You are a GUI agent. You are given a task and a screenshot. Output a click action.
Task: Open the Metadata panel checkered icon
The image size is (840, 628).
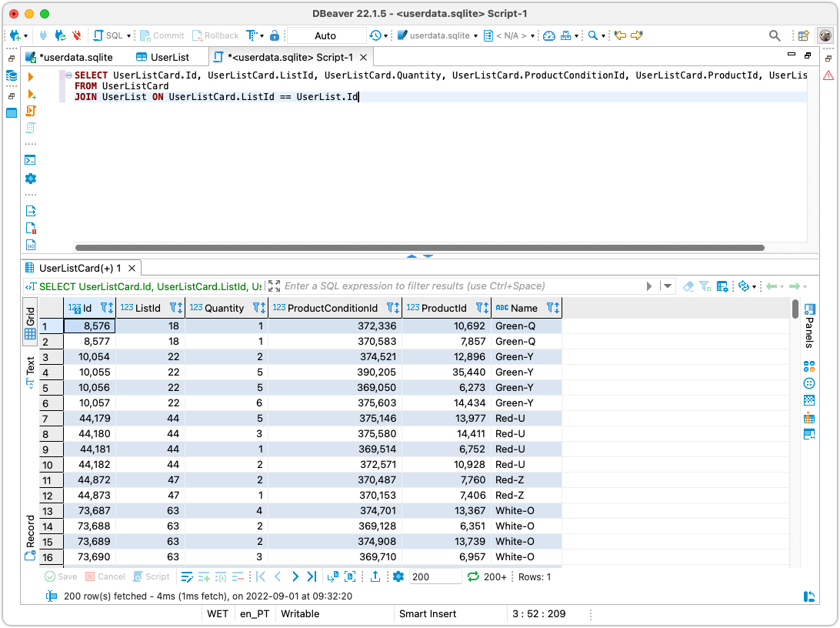(809, 400)
